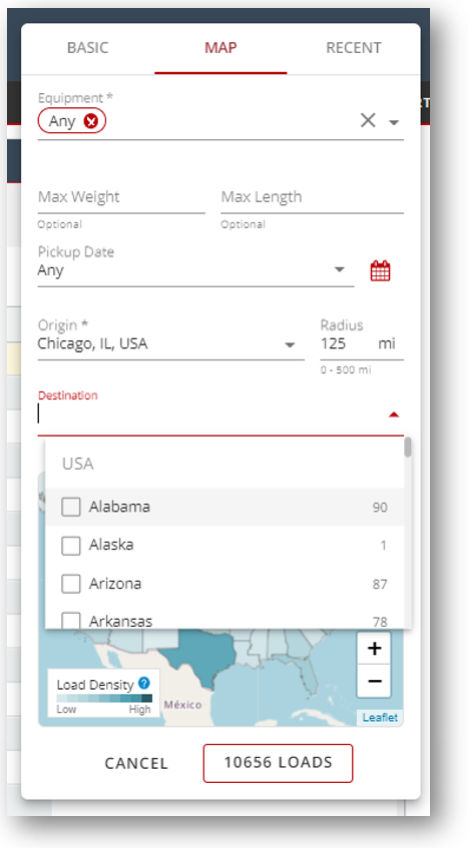Click the CANCEL button

point(136,764)
